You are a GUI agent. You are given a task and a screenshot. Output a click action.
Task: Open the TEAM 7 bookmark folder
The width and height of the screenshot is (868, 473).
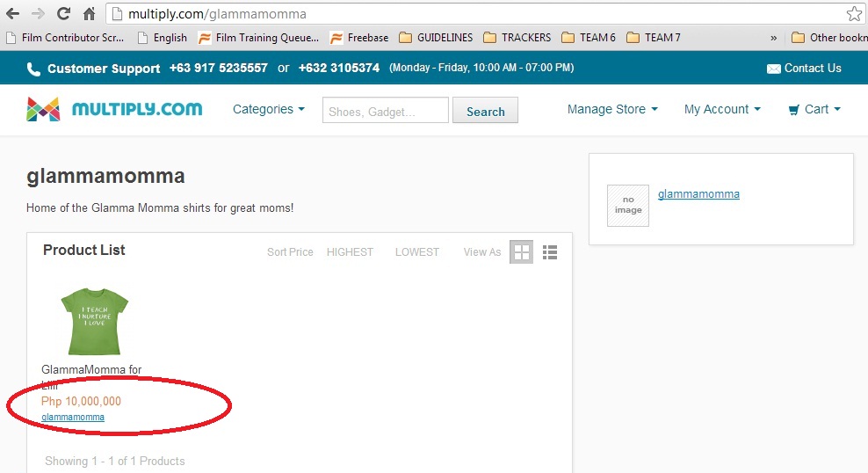[654, 38]
